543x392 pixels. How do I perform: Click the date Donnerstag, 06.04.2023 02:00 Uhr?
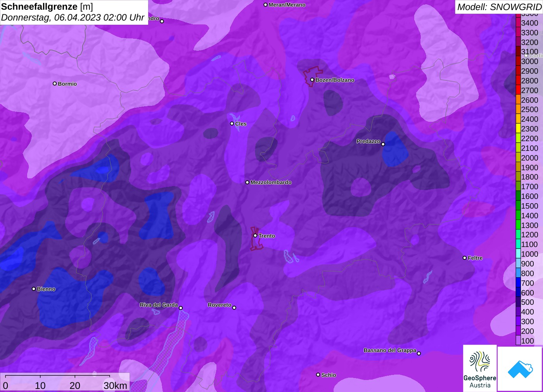tap(73, 17)
